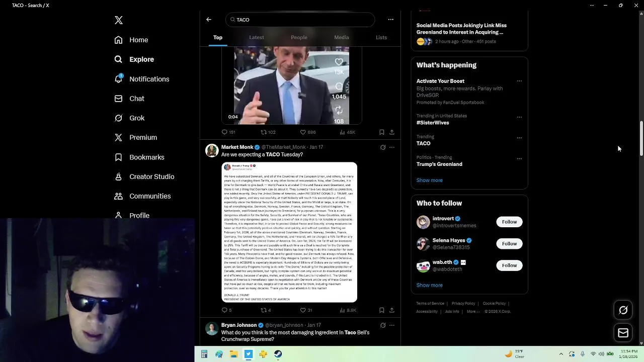Open options for Activate Your Boost ad
The width and height of the screenshot is (644, 362).
pos(519,81)
